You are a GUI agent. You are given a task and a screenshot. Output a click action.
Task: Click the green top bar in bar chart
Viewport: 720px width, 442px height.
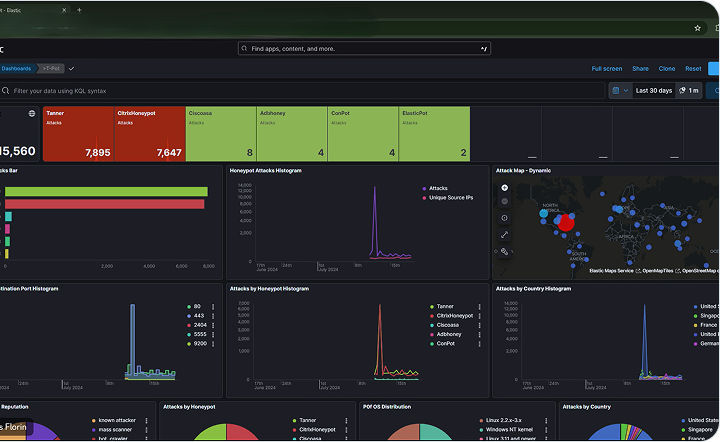(106, 191)
